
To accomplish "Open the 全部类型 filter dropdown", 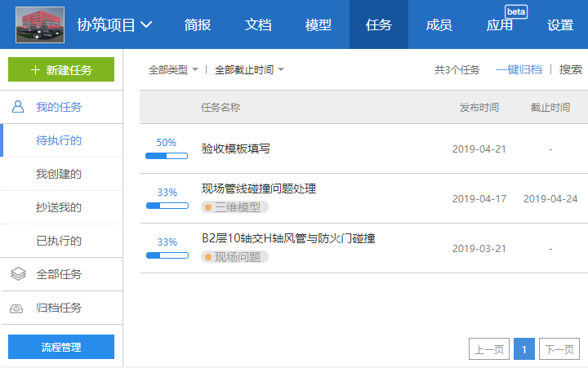I will pos(173,69).
